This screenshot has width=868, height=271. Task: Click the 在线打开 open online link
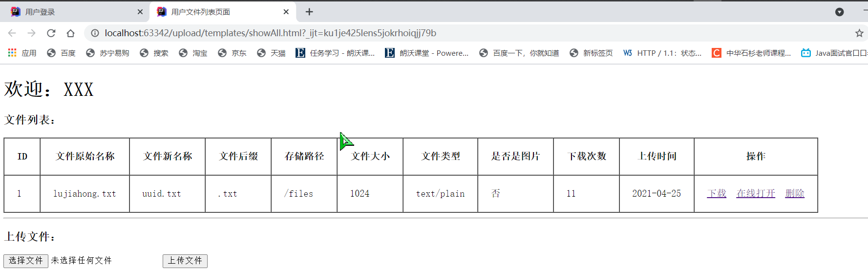click(756, 193)
